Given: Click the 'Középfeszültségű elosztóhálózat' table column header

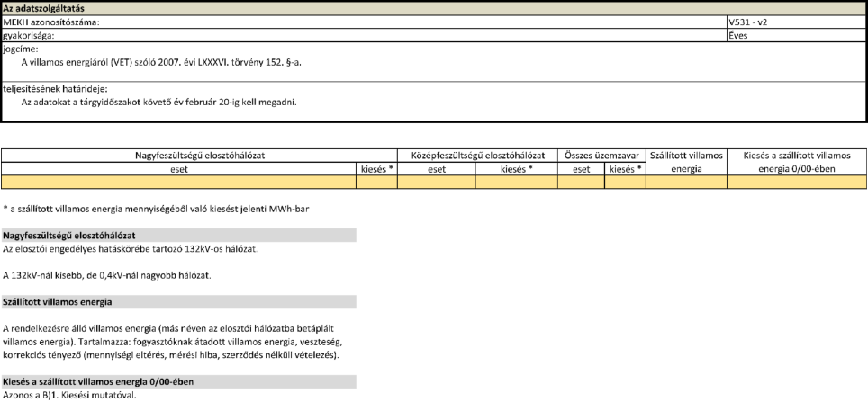Looking at the screenshot, I should pos(478,156).
